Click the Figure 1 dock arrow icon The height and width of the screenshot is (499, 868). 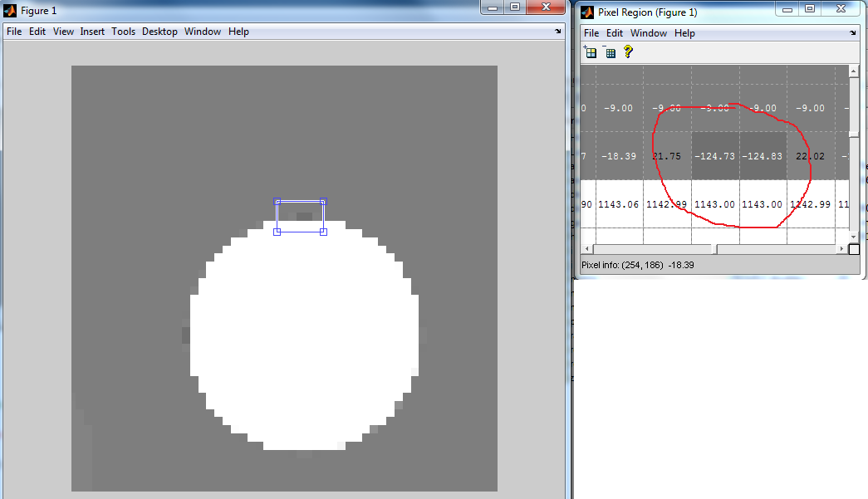(558, 32)
